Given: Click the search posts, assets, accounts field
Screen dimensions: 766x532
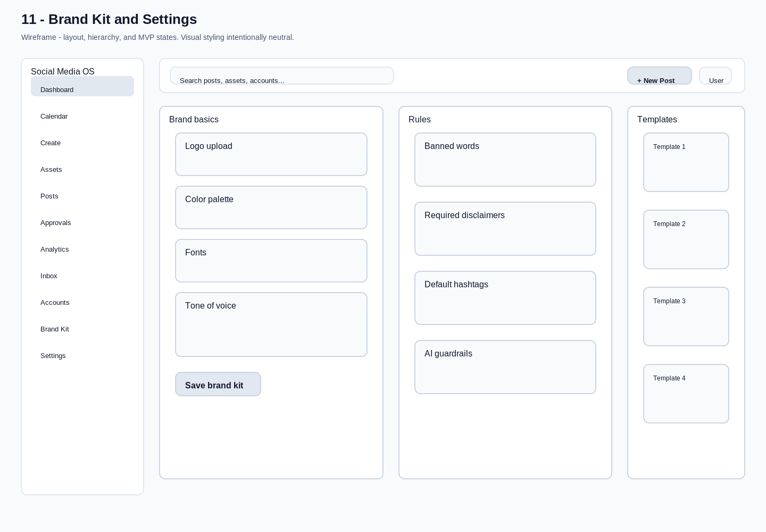Looking at the screenshot, I should 282,76.
